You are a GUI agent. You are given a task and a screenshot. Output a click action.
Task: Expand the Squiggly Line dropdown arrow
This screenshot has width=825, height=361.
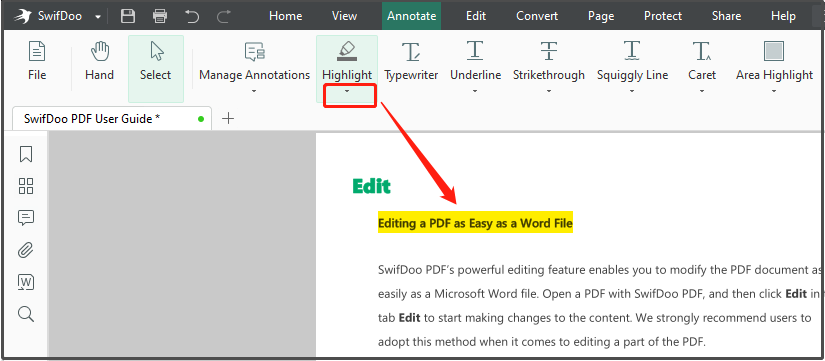[x=632, y=92]
